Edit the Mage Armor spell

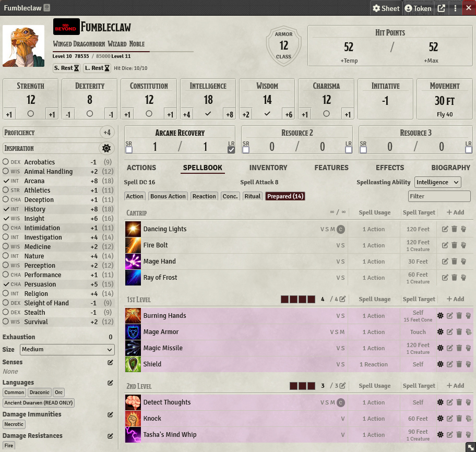pos(449,332)
